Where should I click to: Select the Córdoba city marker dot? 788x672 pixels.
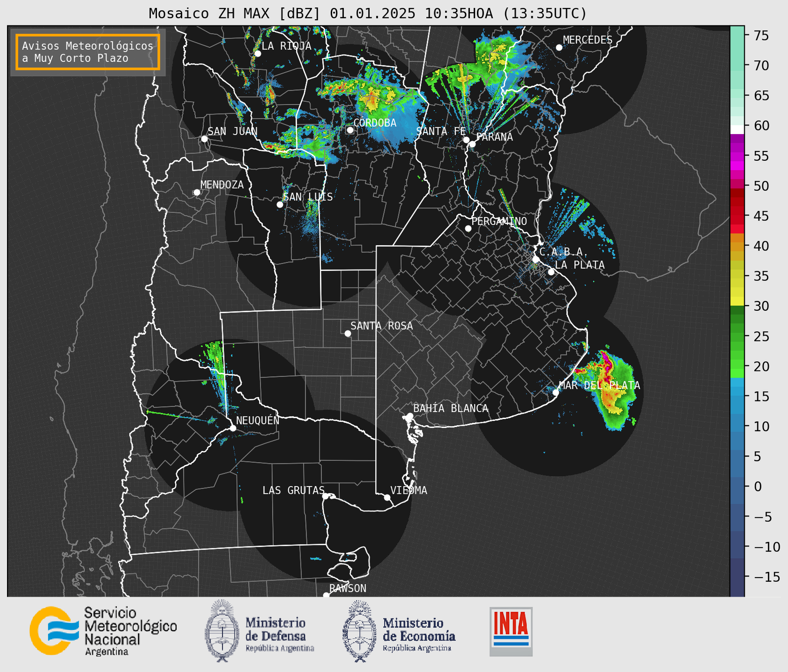(x=350, y=130)
